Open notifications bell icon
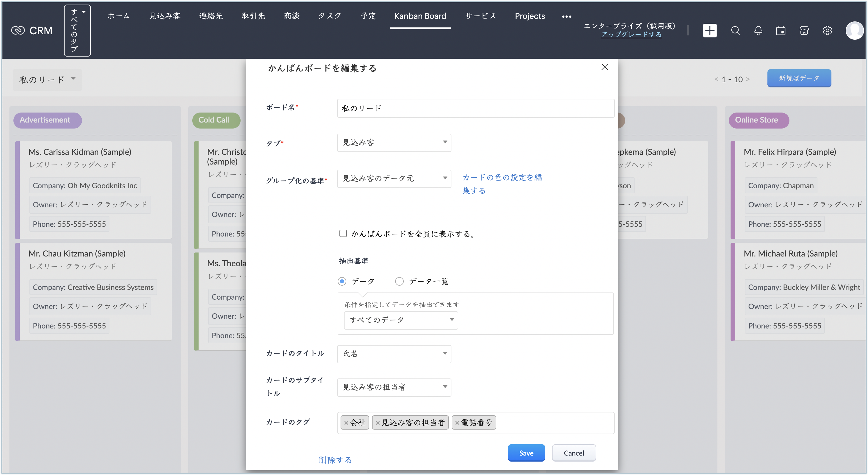868x475 pixels. 758,31
